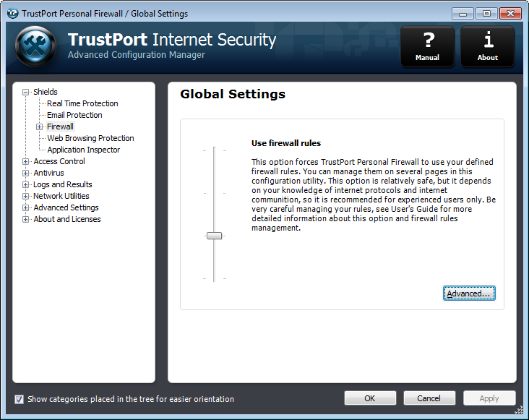Expand the Advanced Settings node
Screen dimensions: 529x420
click(x=25, y=207)
